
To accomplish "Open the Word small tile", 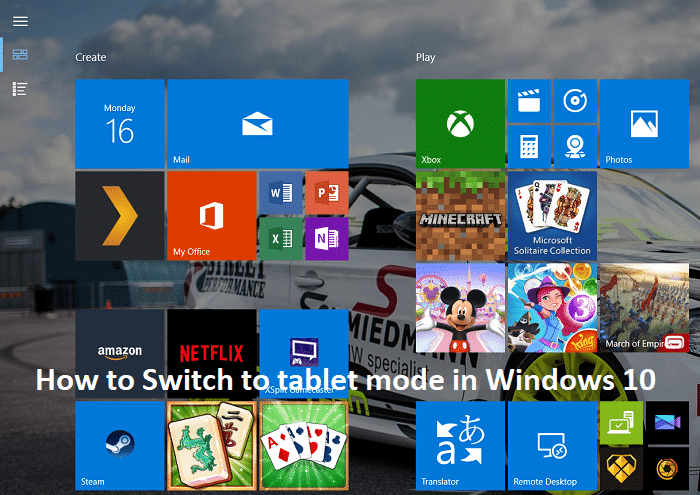I will 280,192.
